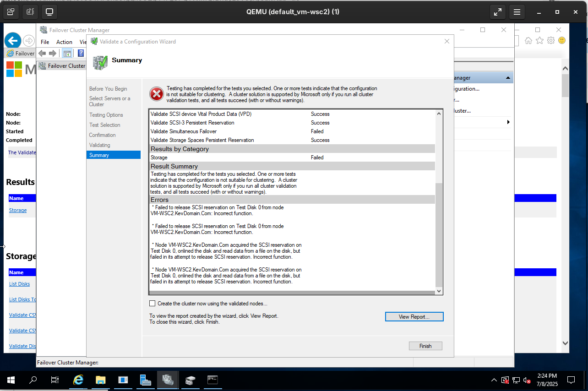Open the QEMU hamburger menu

click(x=517, y=11)
